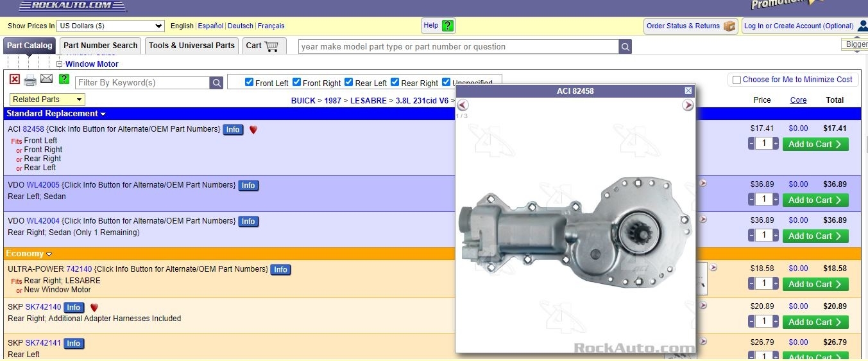The image size is (868, 361).
Task: Increase quantity for the $17.41 ACI item
Action: [x=776, y=144]
